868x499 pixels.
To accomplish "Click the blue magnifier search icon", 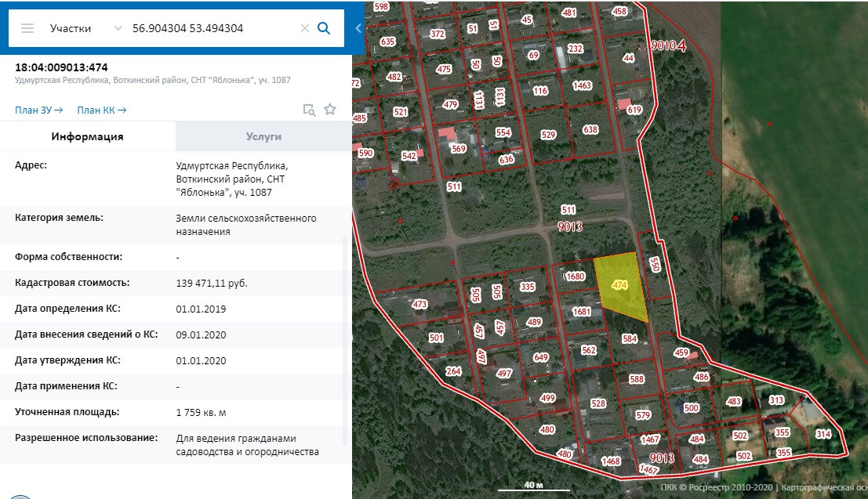I will (323, 28).
